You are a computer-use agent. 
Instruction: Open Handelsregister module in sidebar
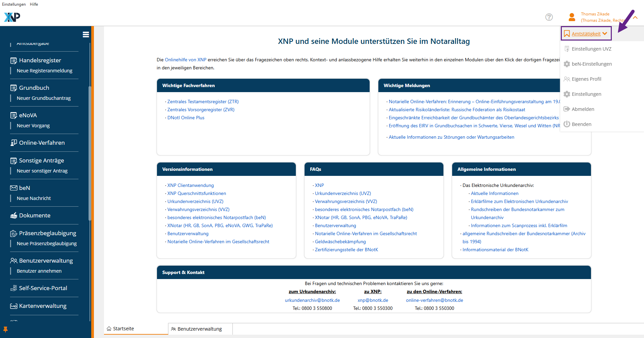pyautogui.click(x=40, y=60)
